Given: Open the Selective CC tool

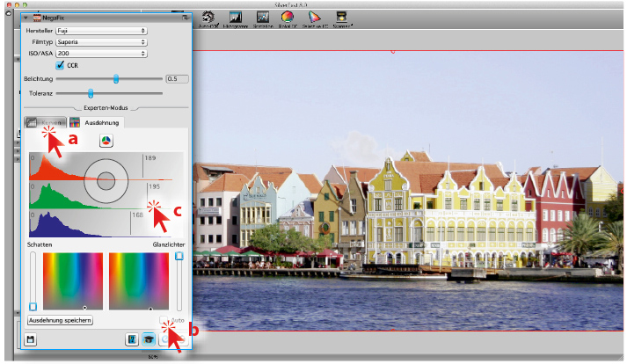Looking at the screenshot, I should point(314,16).
